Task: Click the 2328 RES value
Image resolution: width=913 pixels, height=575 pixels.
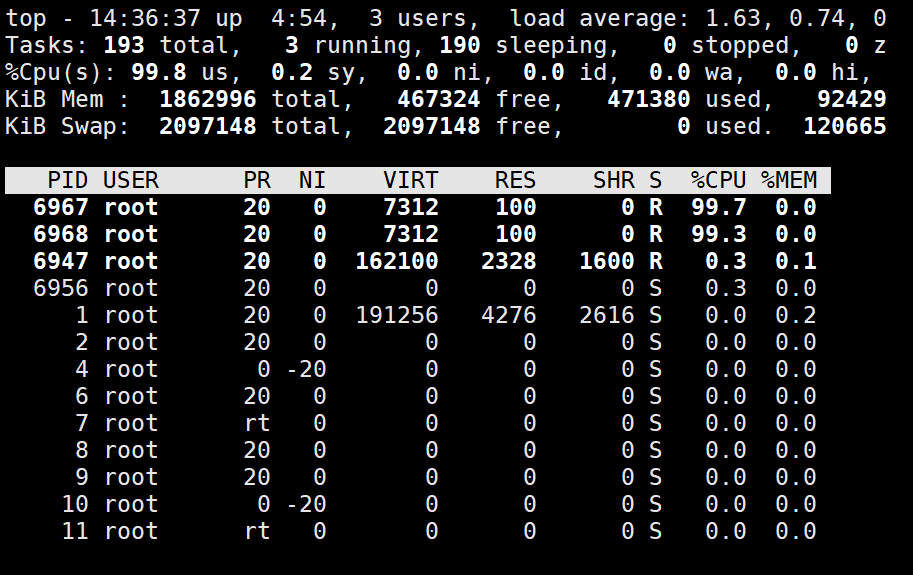Action: (508, 261)
